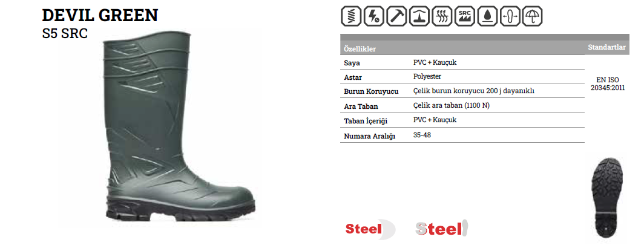Click the Burun Koruyucu row label
The height and width of the screenshot is (248, 644).
coord(371,91)
